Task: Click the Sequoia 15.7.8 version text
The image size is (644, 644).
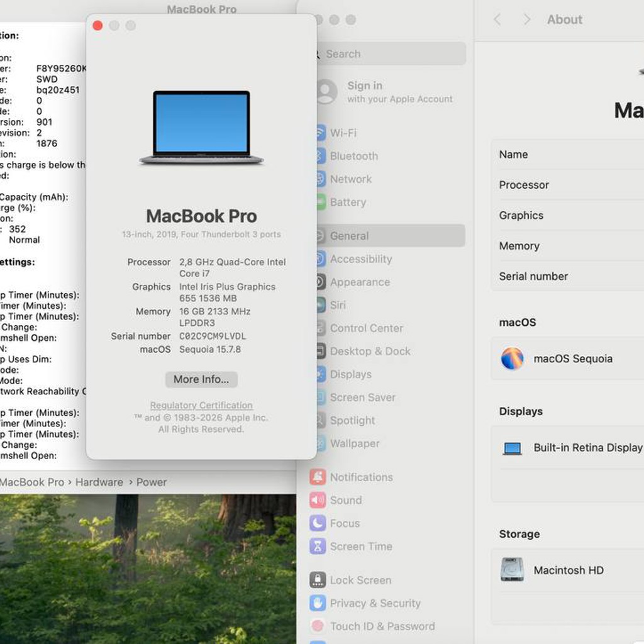Action: coord(210,350)
